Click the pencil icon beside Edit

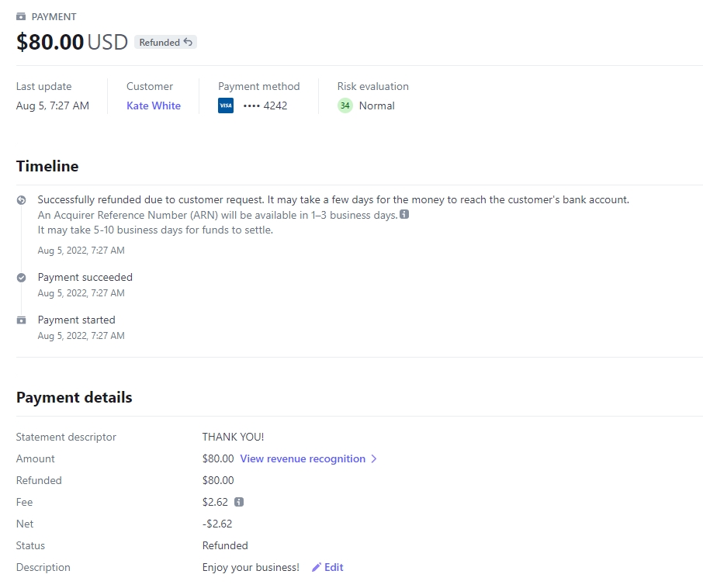tap(317, 567)
